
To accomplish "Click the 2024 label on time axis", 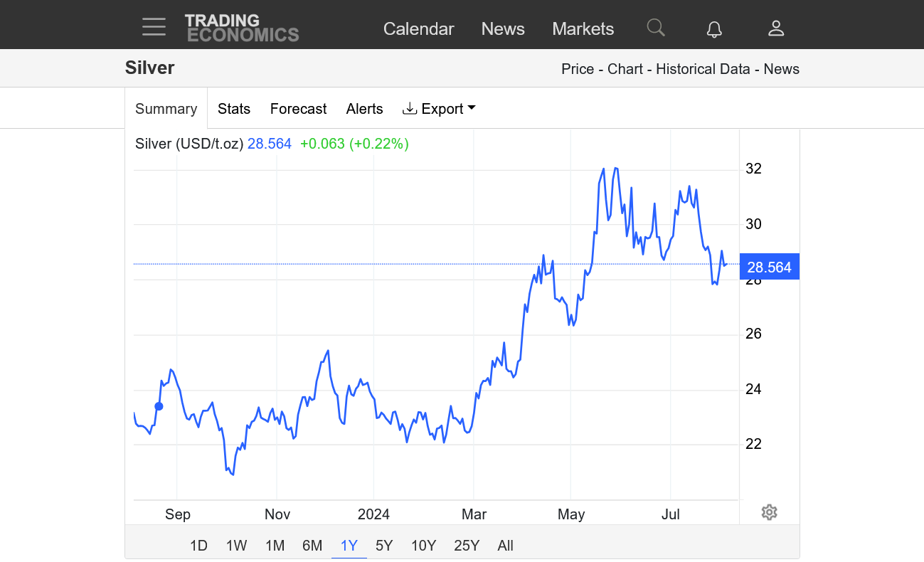I will point(373,514).
